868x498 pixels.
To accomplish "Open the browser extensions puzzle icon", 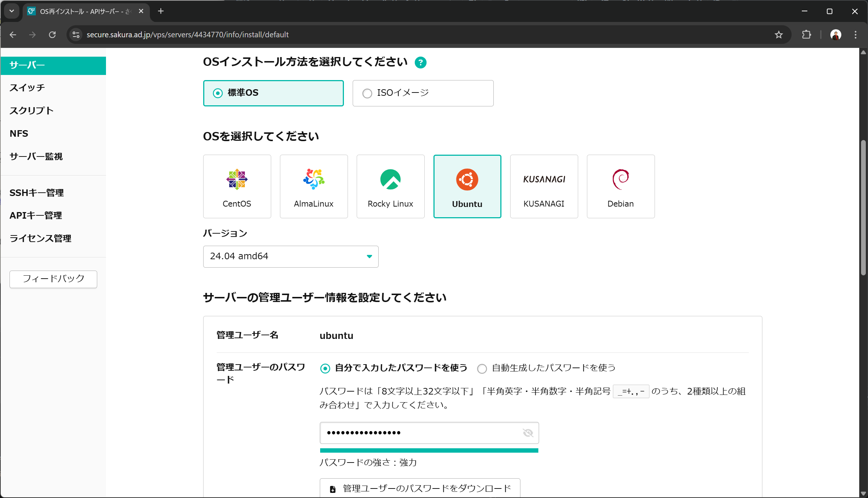I will pos(806,35).
